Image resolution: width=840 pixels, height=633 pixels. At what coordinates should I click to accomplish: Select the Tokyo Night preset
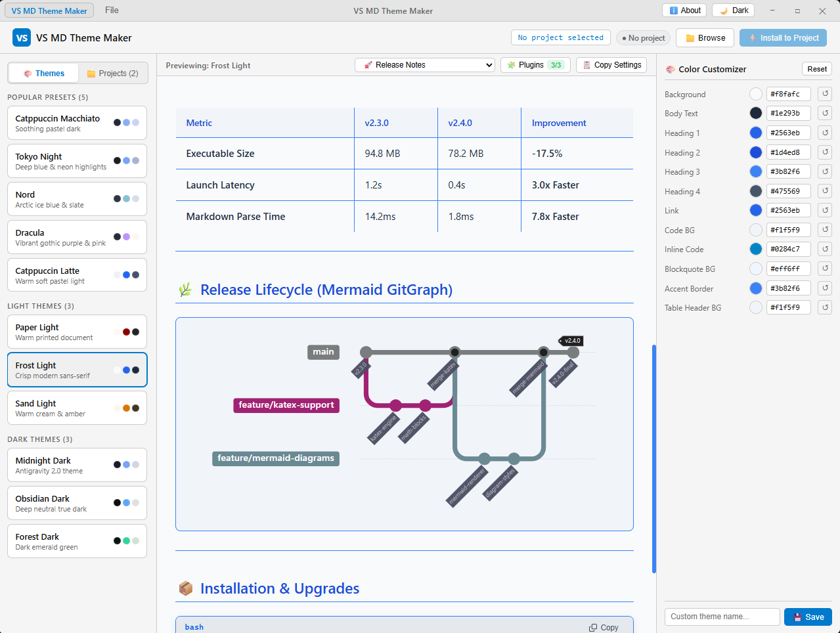[x=77, y=161]
